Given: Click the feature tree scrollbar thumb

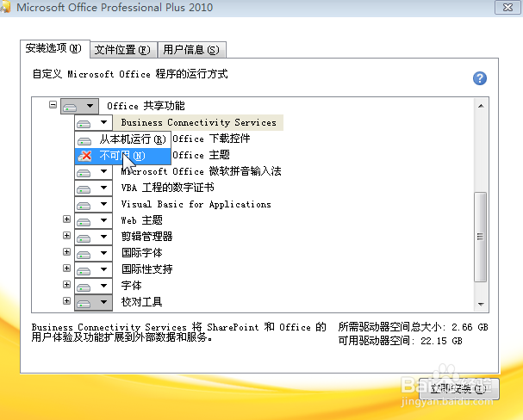Looking at the screenshot, I should 480,237.
